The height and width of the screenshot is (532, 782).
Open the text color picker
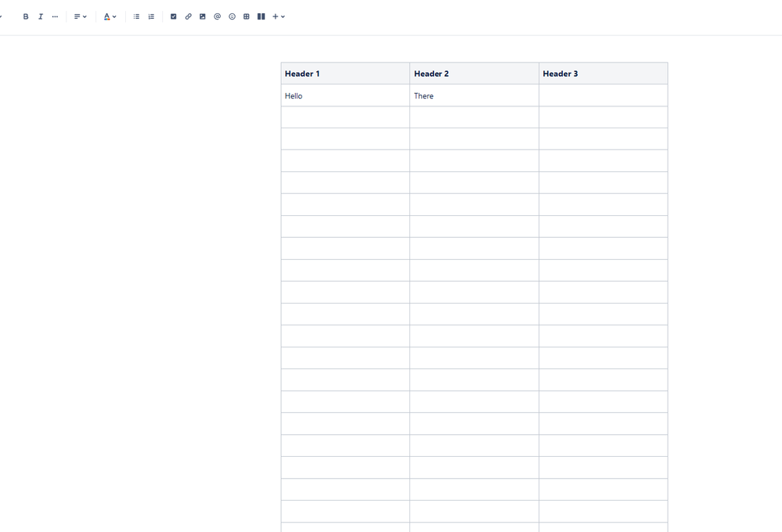(110, 16)
